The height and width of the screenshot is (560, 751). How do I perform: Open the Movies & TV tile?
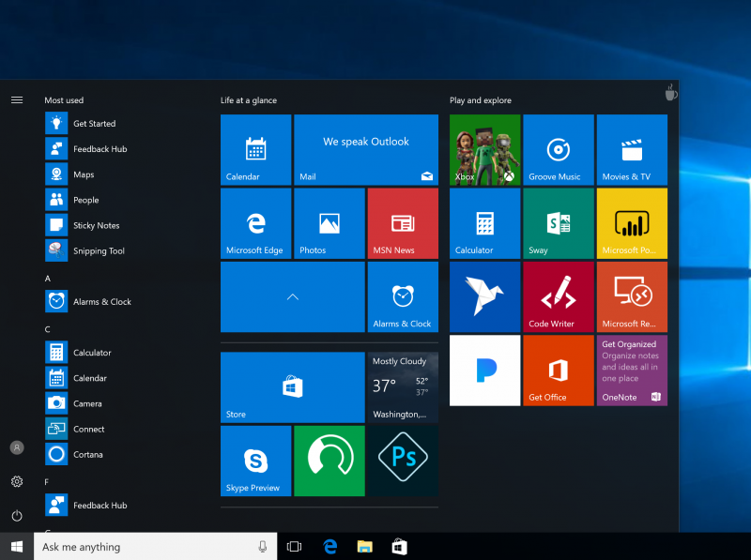(x=632, y=150)
